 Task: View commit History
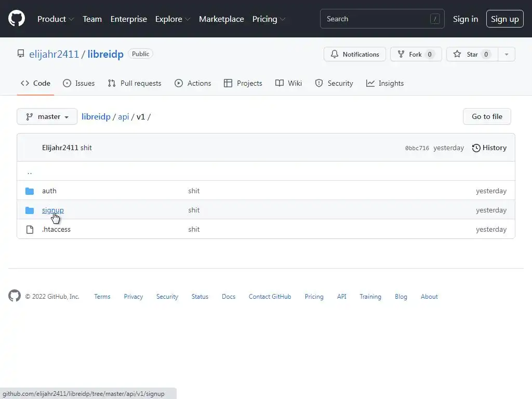point(489,148)
